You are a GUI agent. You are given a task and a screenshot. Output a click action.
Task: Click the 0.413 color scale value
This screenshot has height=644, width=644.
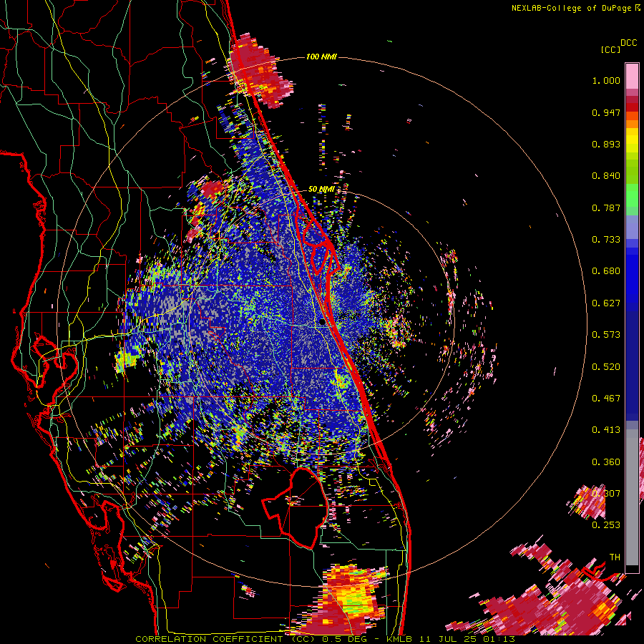point(606,430)
